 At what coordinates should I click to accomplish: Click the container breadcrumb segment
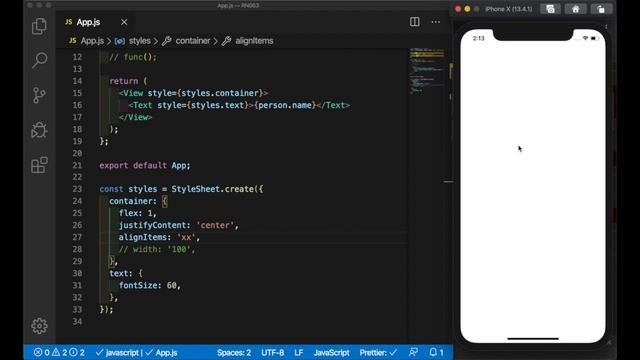coord(193,41)
